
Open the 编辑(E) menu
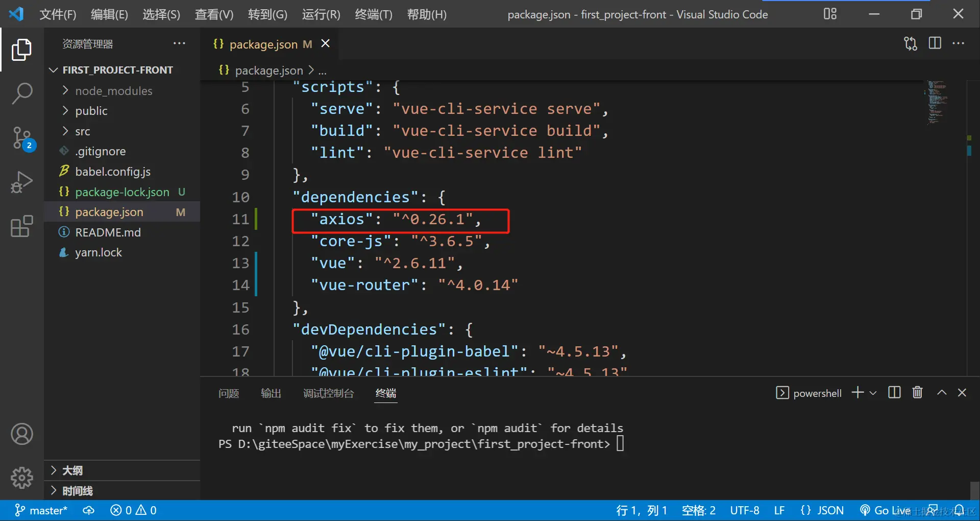(x=109, y=14)
